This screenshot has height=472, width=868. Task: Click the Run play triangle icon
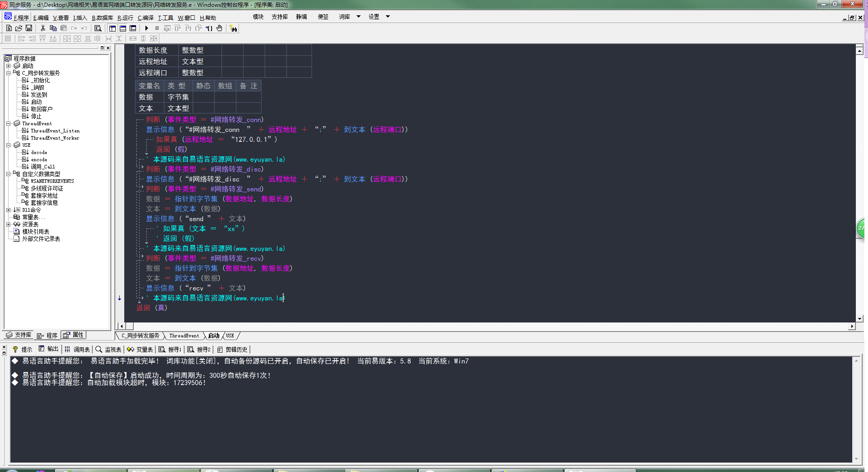point(146,28)
